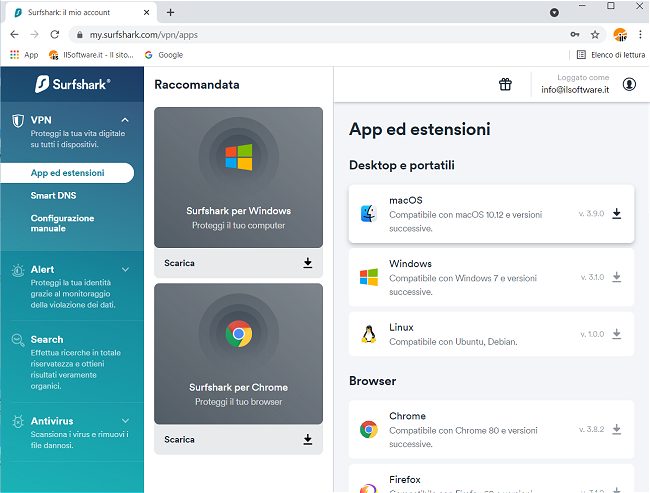Click Scarica under Surfshark per Chrome
The image size is (650, 493).
pyautogui.click(x=179, y=440)
